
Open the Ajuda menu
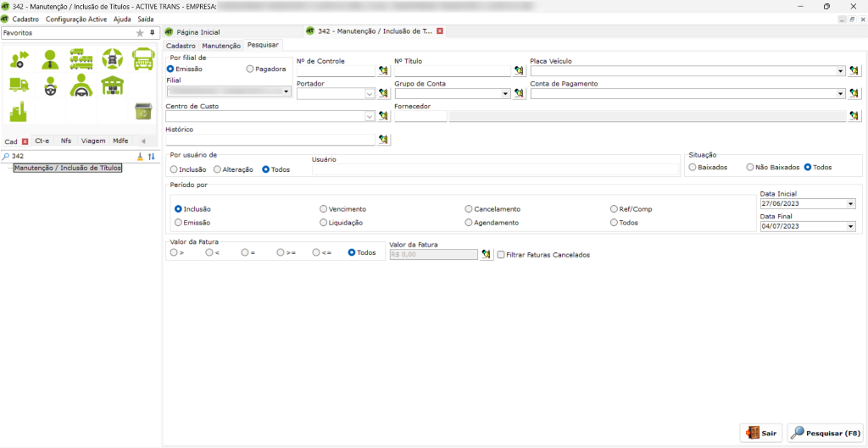tap(122, 19)
